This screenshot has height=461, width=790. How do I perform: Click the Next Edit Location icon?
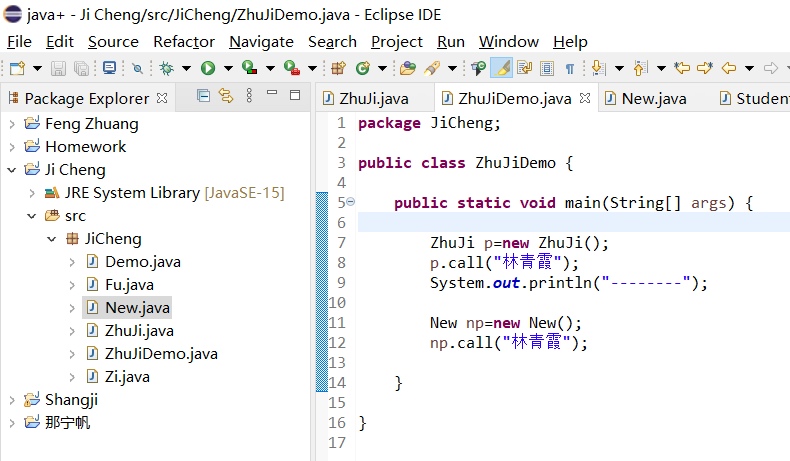pyautogui.click(x=705, y=68)
